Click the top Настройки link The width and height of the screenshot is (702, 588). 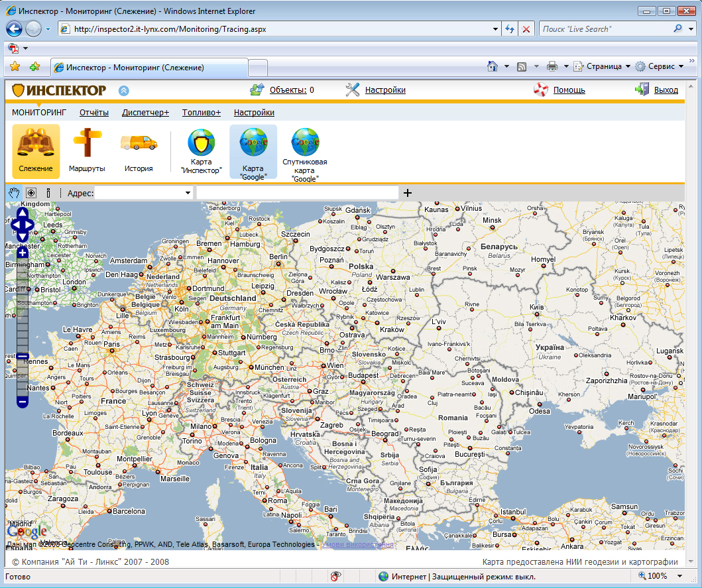[x=385, y=90]
